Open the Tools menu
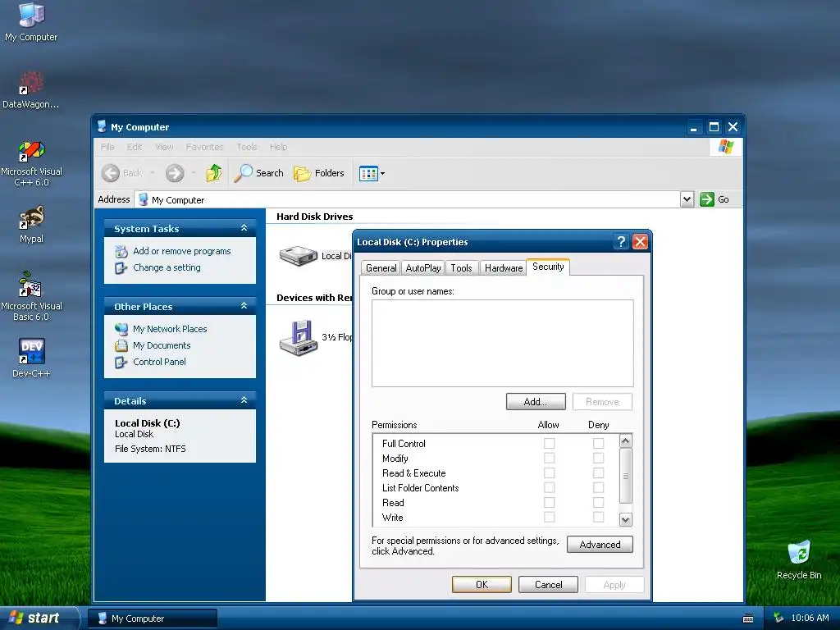 click(247, 147)
